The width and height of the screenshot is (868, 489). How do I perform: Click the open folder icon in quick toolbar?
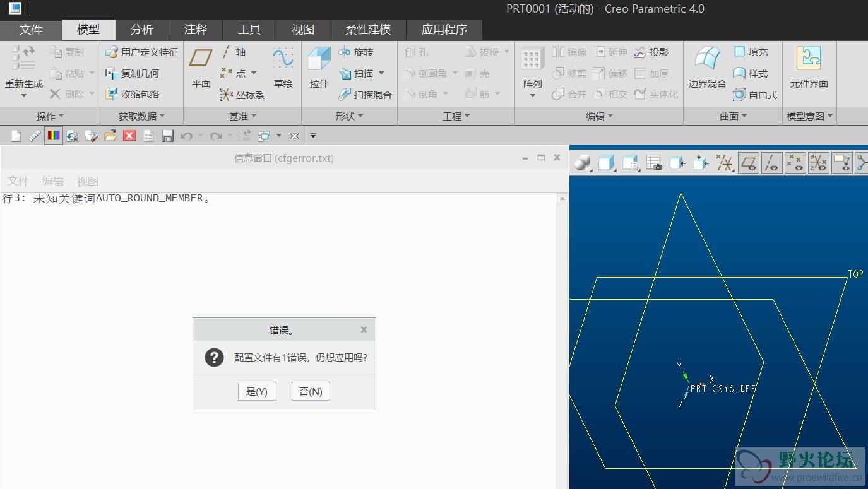(110, 136)
